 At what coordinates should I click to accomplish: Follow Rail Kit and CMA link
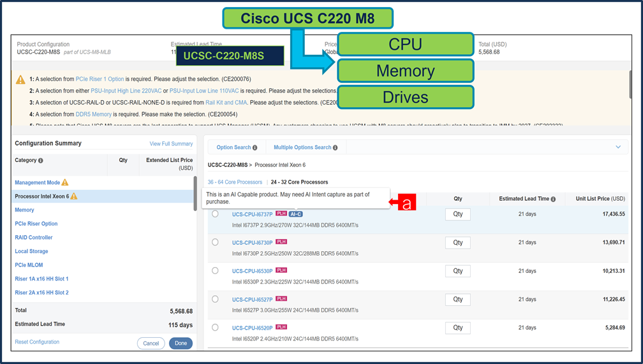pos(226,103)
